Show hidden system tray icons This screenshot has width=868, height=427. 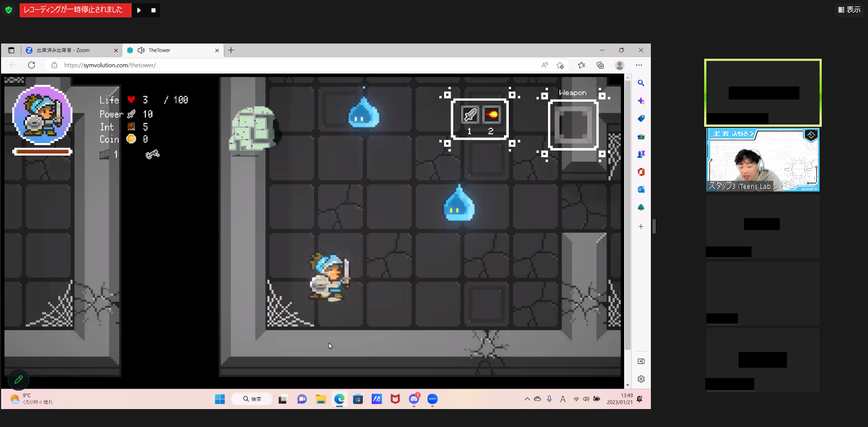pos(527,399)
